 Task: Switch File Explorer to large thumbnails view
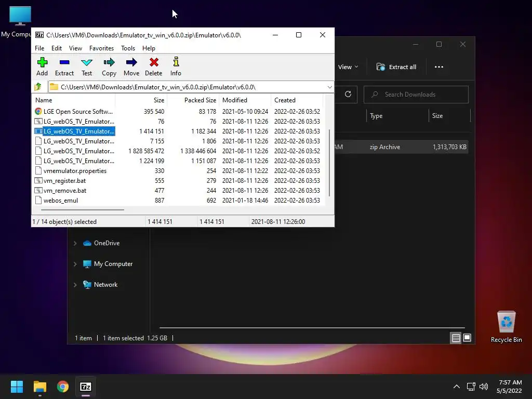tap(467, 338)
